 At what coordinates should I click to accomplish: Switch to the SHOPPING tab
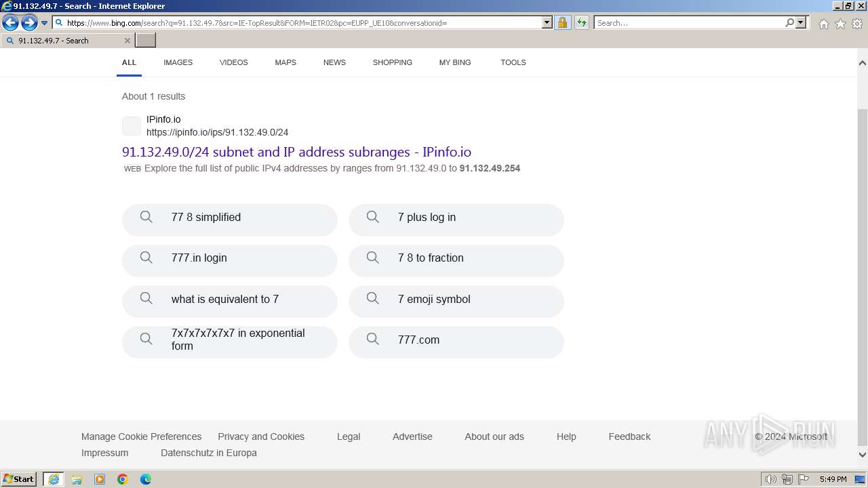[392, 62]
